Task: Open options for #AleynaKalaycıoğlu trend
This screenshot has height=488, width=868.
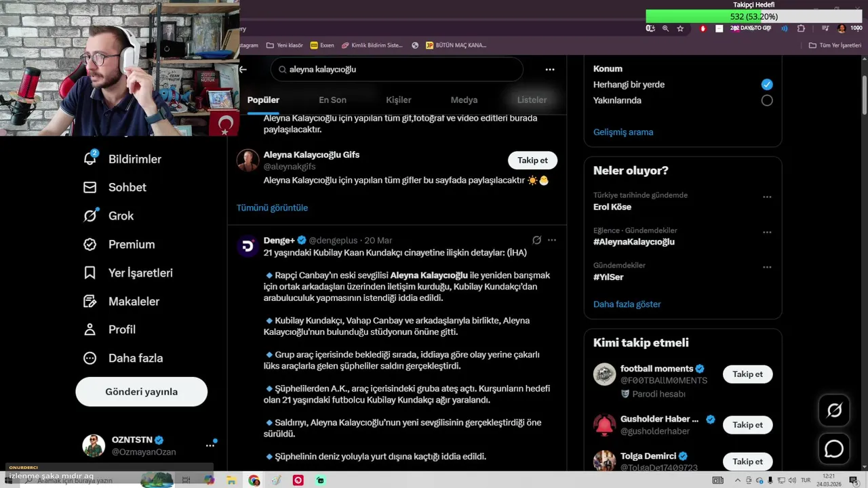Action: click(767, 232)
